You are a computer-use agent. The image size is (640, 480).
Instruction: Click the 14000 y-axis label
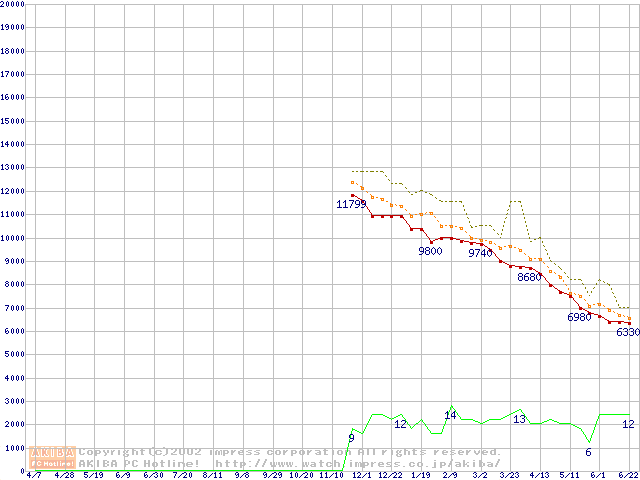[x=12, y=144]
